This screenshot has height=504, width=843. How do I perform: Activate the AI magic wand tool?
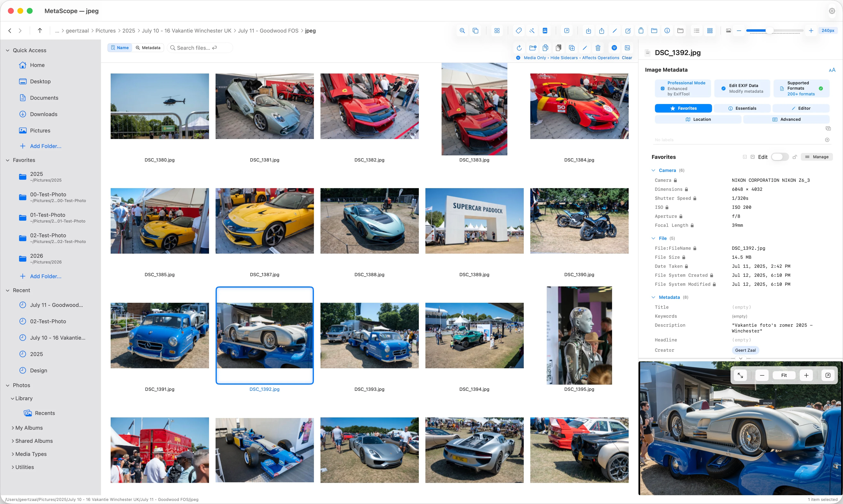coord(532,31)
